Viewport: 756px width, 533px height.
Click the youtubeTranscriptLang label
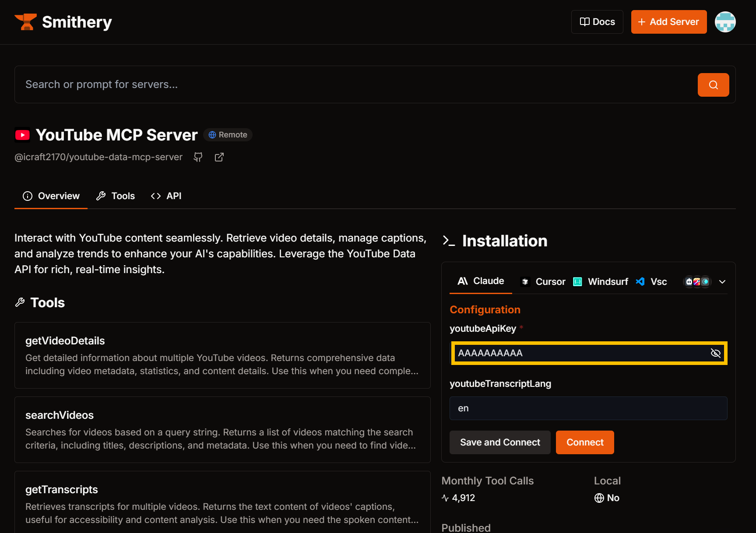(x=500, y=384)
